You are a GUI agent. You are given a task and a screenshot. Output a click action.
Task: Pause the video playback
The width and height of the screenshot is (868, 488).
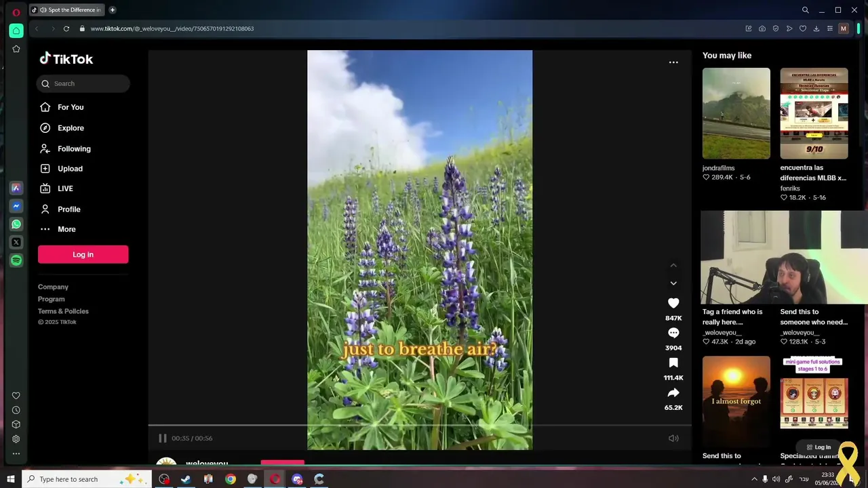pyautogui.click(x=162, y=438)
